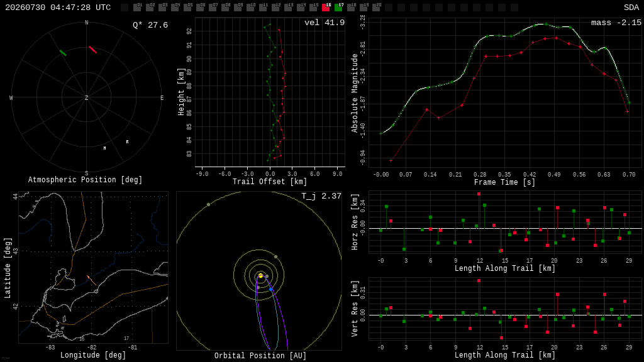Click the green meteor streak in polar plot
The height and width of the screenshot is (362, 644).
pyautogui.click(x=63, y=53)
